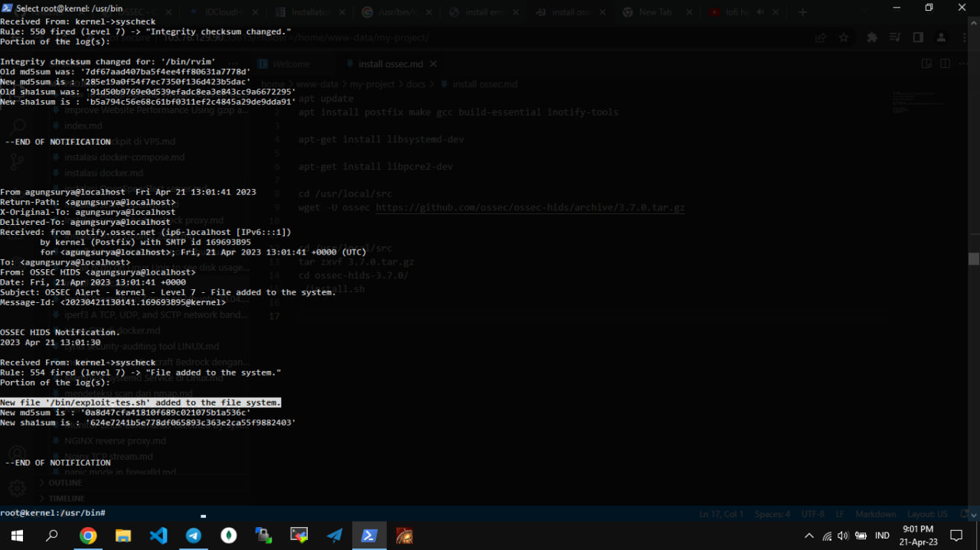This screenshot has width=980, height=550.
Task: Launch MongoDB Compass from the taskbar
Action: click(x=228, y=535)
